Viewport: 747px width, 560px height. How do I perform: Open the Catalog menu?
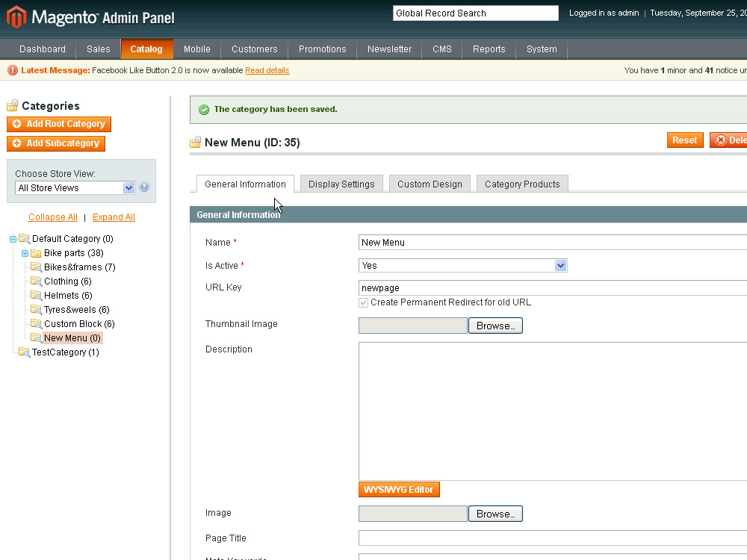[x=146, y=49]
